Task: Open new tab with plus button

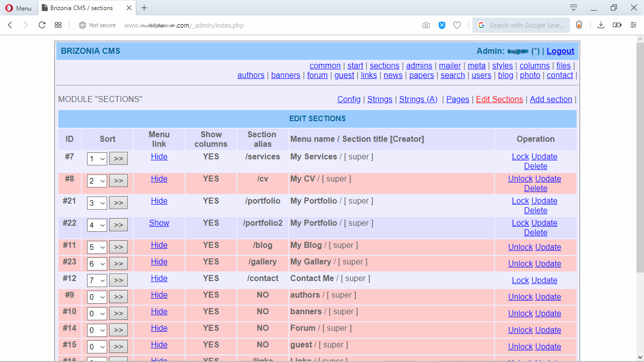Action: click(144, 8)
